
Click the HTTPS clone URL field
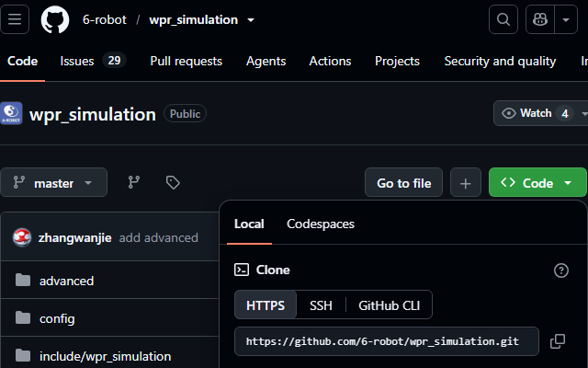coord(387,341)
